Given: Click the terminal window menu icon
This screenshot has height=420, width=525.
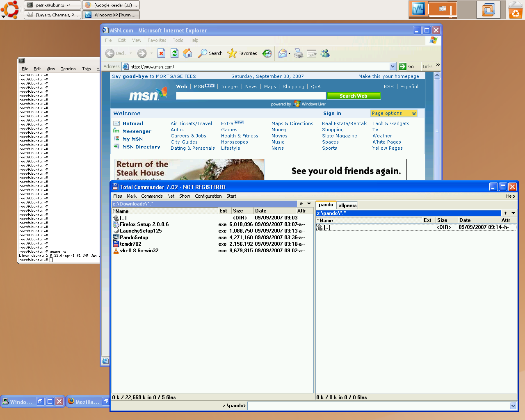Looking at the screenshot, I should [22, 60].
